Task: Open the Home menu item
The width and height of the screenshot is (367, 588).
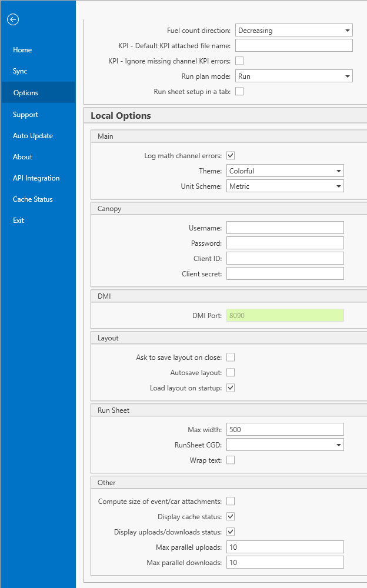Action: [22, 50]
